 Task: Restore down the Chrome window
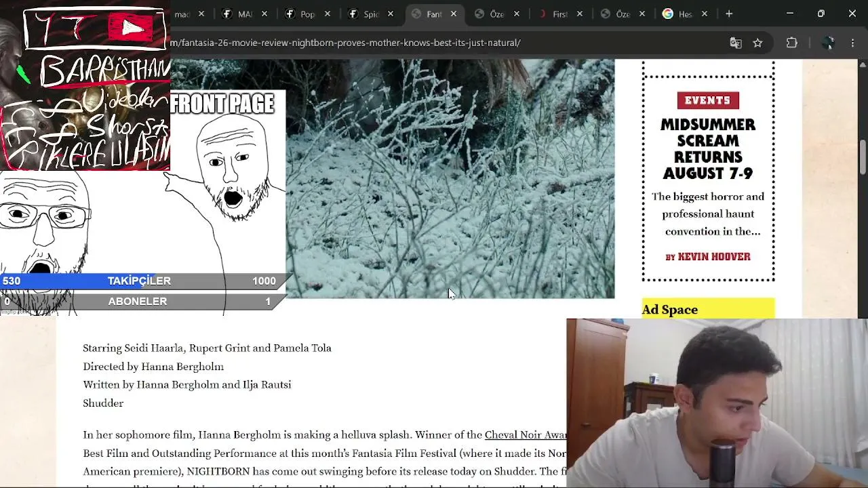pyautogui.click(x=821, y=14)
